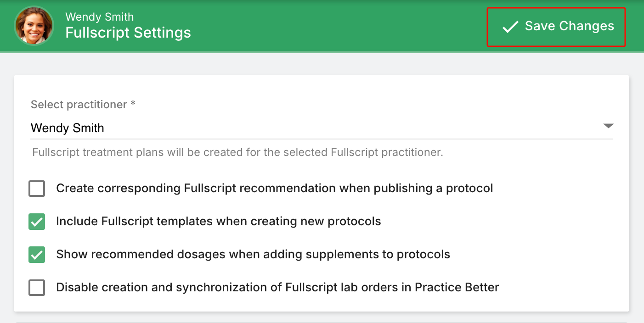Uncheck 'Include Fullscript templates' green checkbox
644x323 pixels.
(x=37, y=222)
